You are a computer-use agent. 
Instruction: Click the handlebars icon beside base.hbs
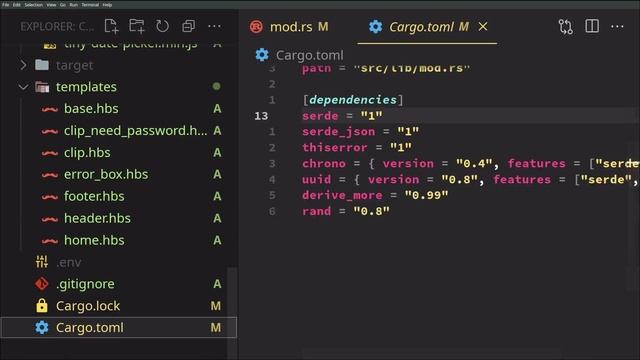point(50,109)
